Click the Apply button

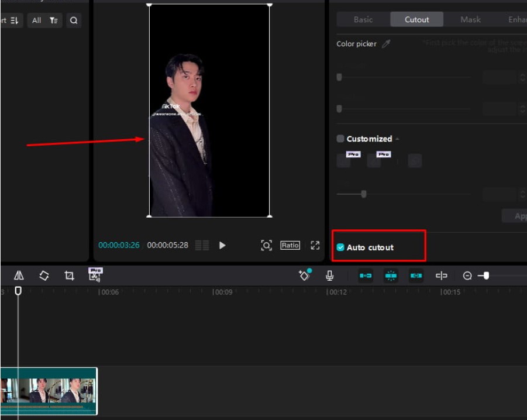[x=517, y=216]
